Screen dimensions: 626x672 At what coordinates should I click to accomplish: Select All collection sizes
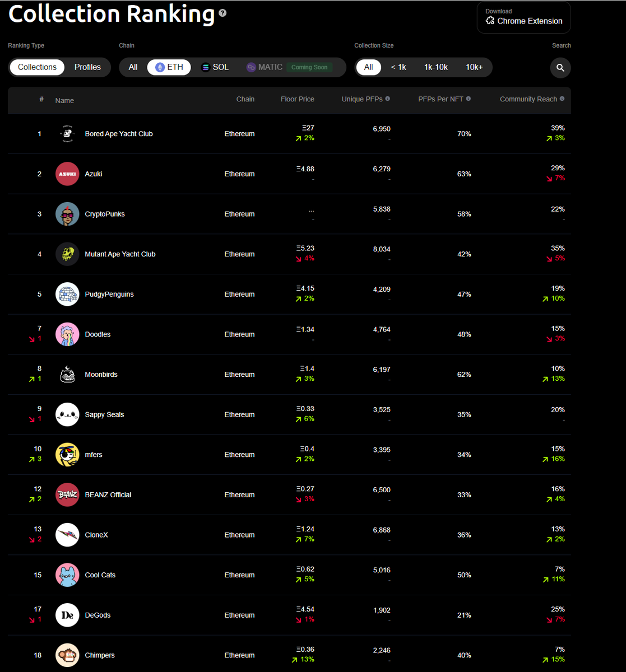click(x=368, y=67)
